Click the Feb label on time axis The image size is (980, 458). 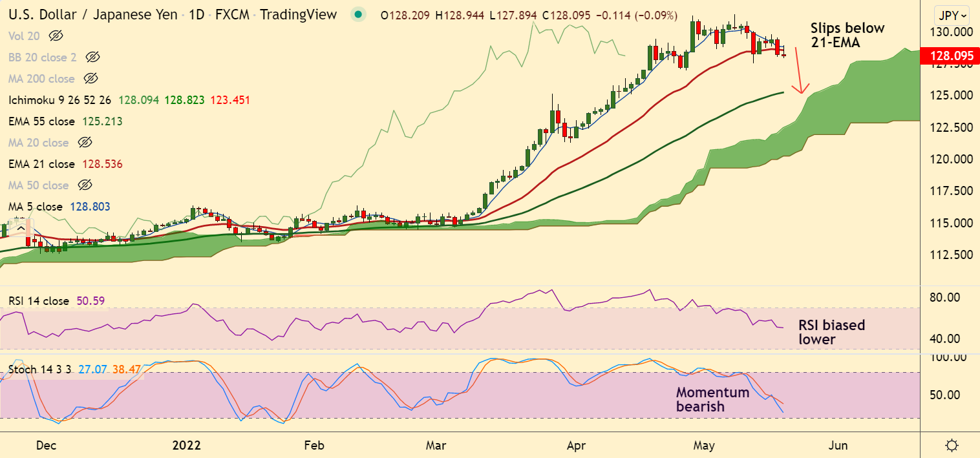[314, 446]
